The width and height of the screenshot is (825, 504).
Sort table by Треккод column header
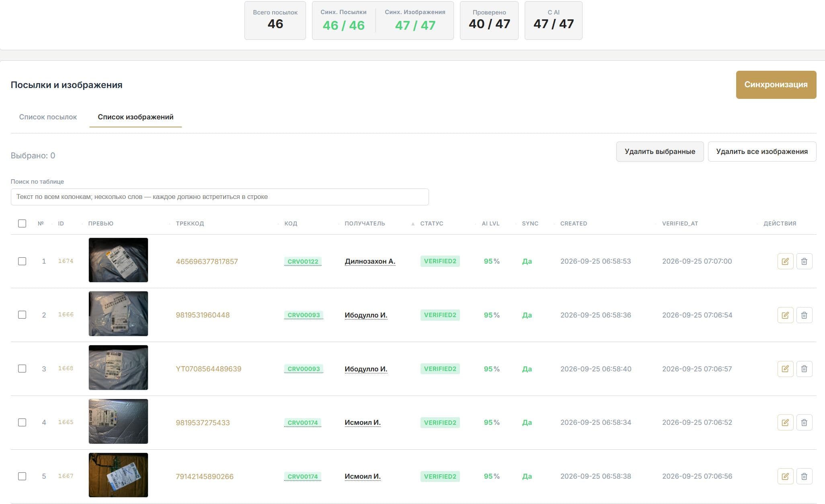pos(190,223)
